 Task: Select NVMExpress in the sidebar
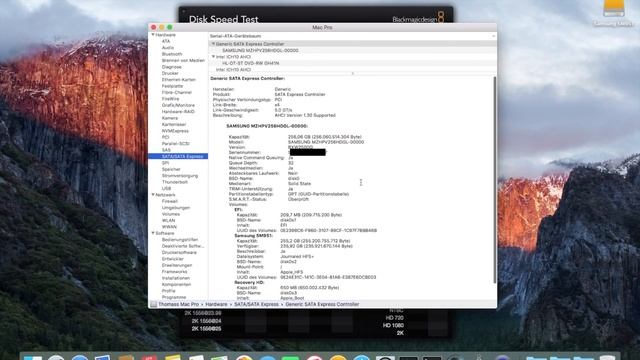point(175,131)
